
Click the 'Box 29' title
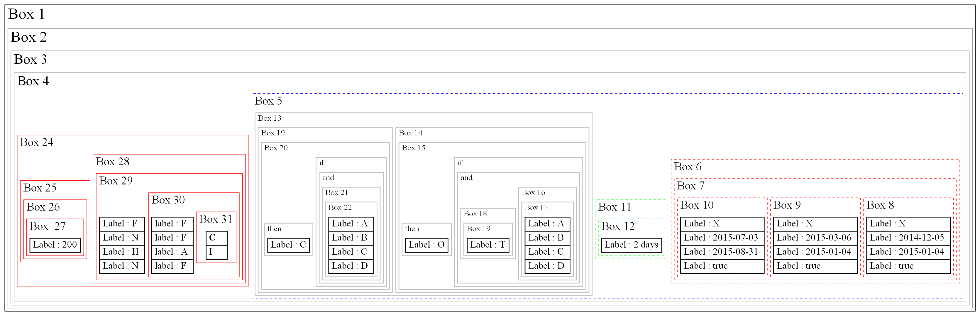[x=116, y=181]
